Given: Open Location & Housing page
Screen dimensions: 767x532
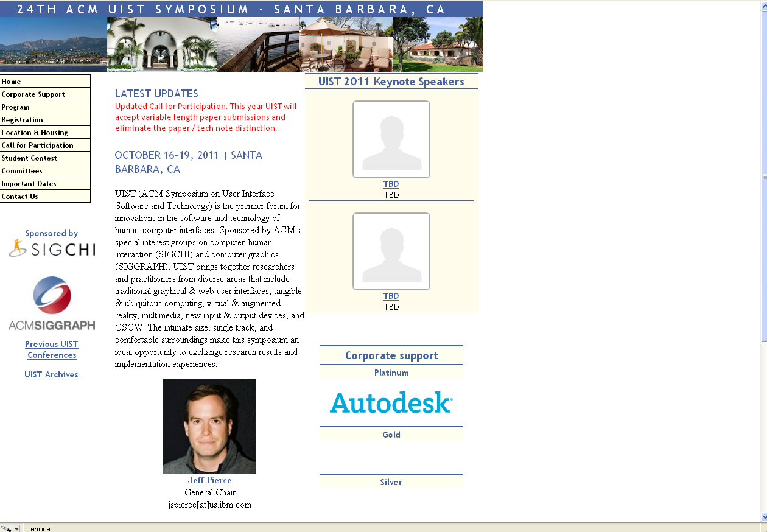Looking at the screenshot, I should [x=45, y=132].
